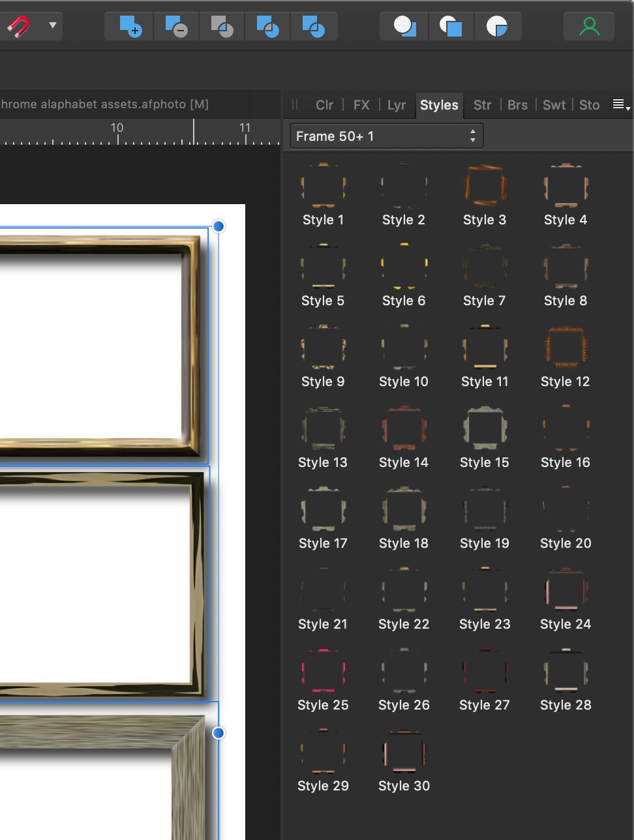Switch to the Brs panel tab
This screenshot has width=634, height=840.
517,105
